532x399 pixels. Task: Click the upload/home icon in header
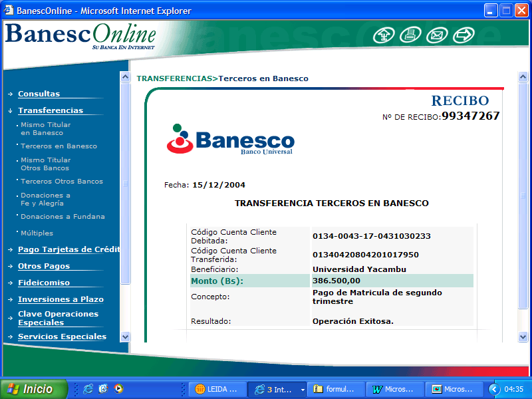point(384,35)
